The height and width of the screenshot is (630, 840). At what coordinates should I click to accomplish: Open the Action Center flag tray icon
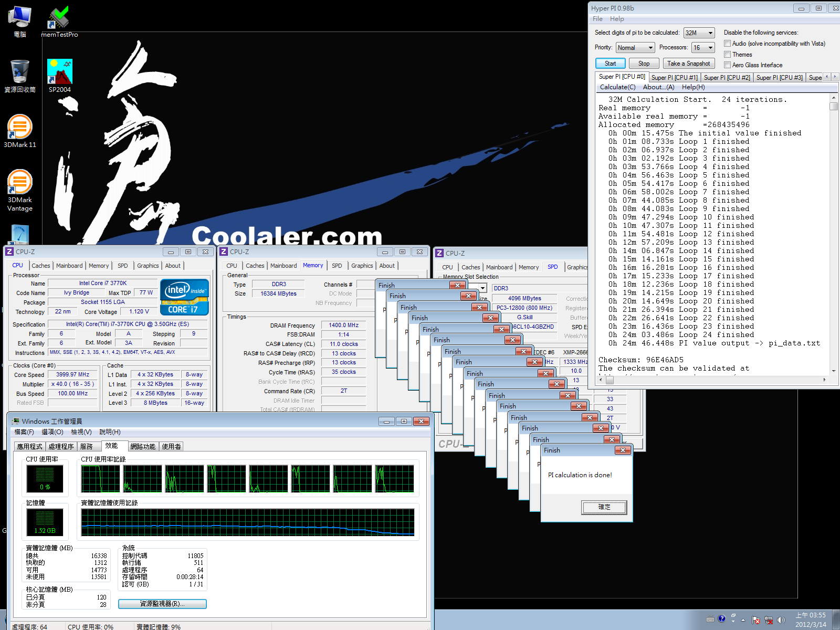coord(756,620)
